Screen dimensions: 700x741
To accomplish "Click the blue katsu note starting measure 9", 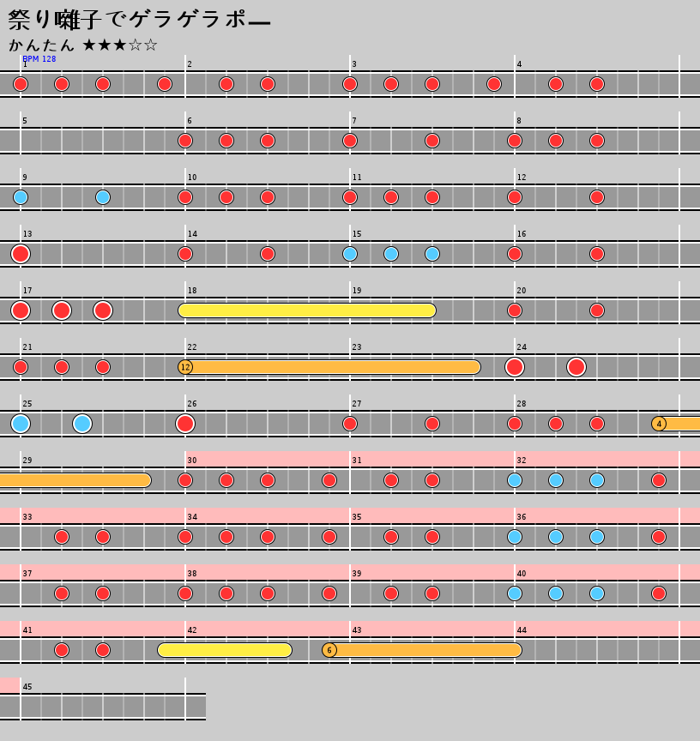I will (x=21, y=197).
